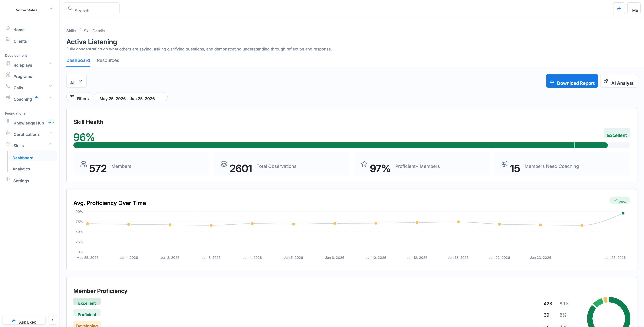Expand the Coaching submenu chevron

tap(51, 97)
